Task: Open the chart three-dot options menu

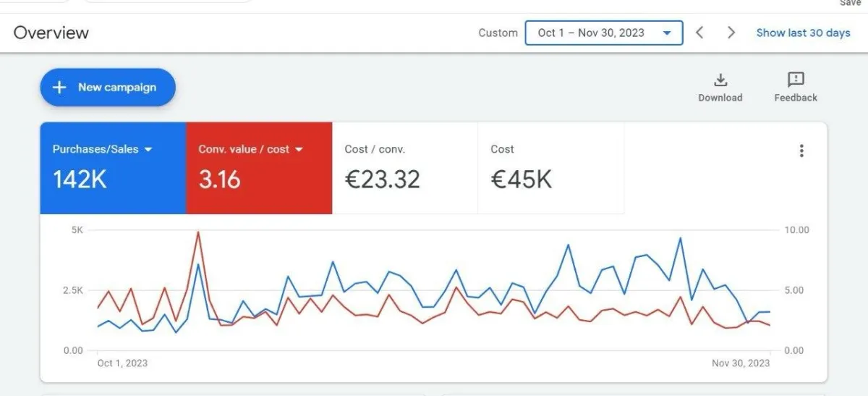Action: (x=801, y=151)
